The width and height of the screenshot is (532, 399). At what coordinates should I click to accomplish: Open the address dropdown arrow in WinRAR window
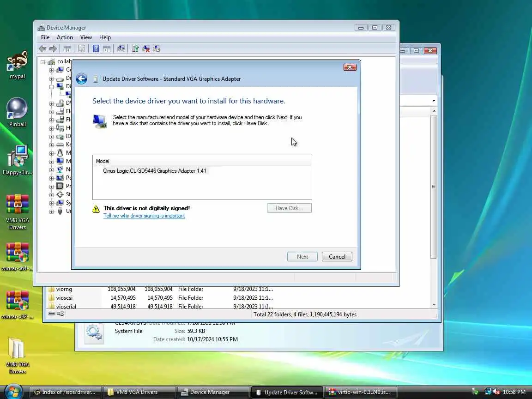434,101
